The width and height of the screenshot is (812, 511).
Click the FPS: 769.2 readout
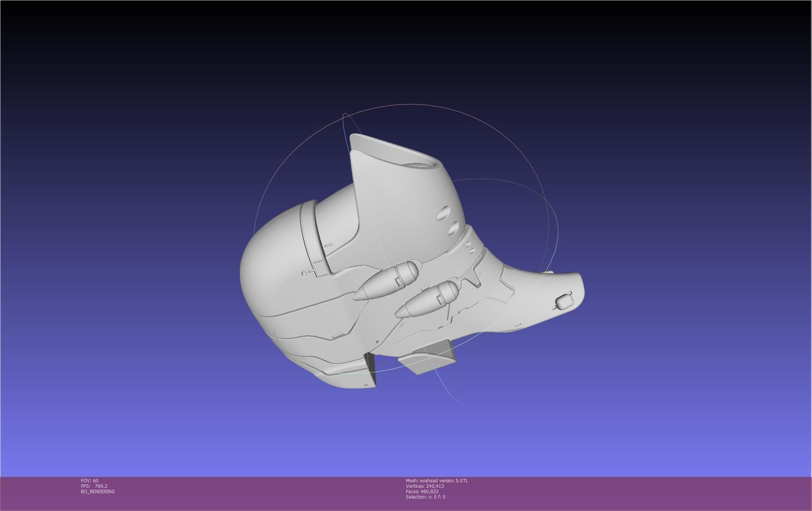click(x=94, y=486)
